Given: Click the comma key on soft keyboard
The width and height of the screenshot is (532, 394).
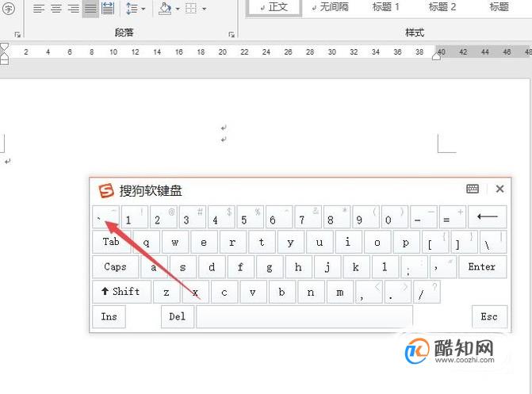Looking at the screenshot, I should pyautogui.click(x=369, y=292).
